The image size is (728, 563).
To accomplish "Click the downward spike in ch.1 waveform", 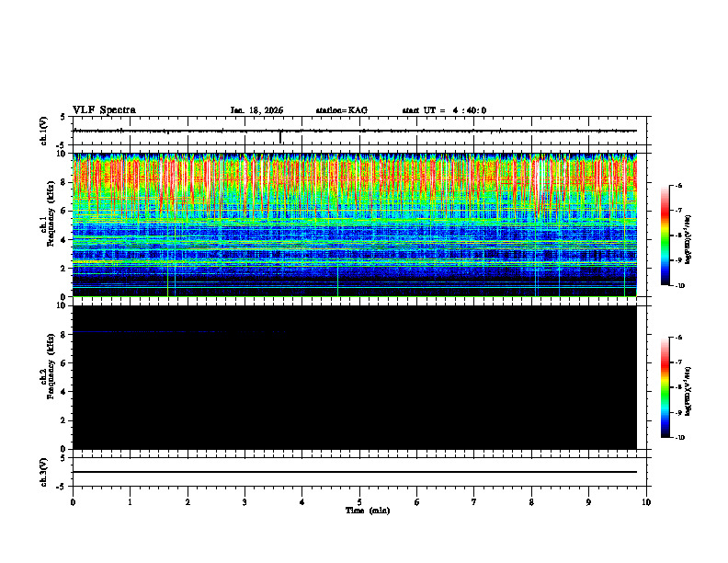I will [x=280, y=137].
